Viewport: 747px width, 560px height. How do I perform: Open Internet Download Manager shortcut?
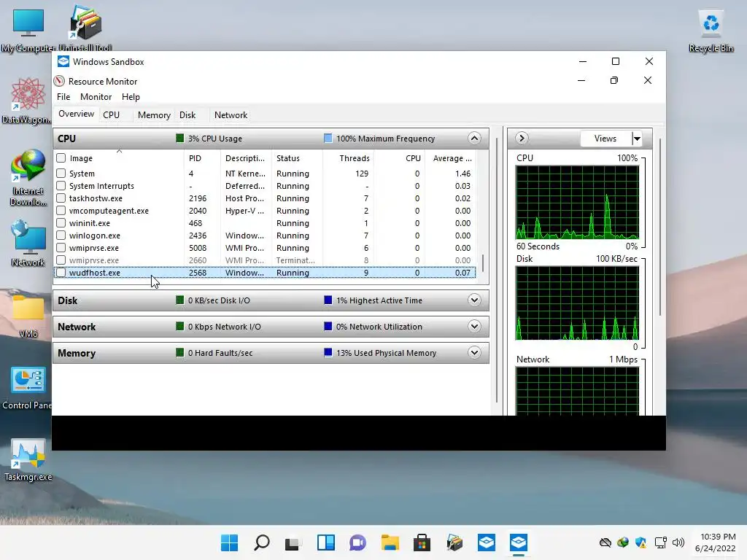click(x=28, y=178)
